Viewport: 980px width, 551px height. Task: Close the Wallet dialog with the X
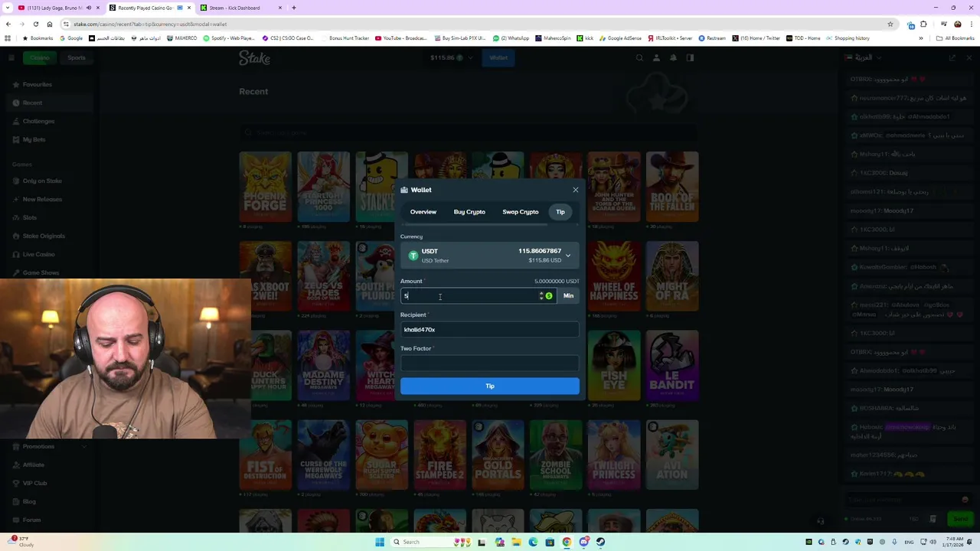pyautogui.click(x=576, y=190)
